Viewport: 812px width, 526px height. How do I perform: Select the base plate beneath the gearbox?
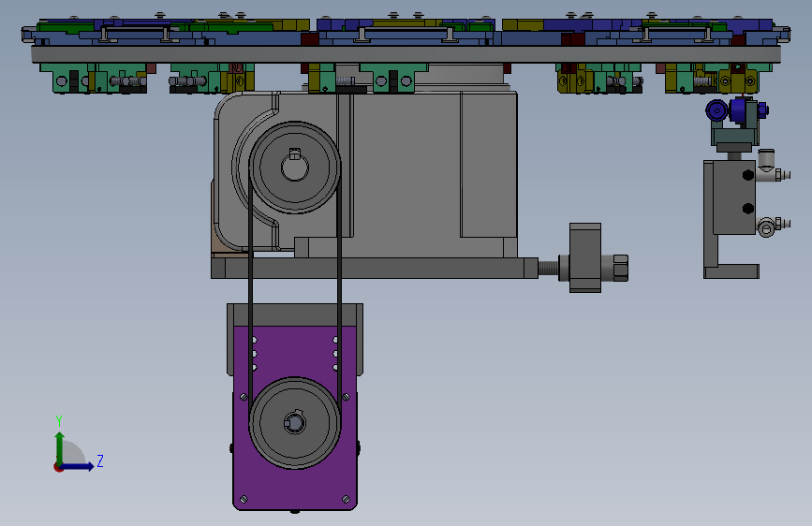click(375, 269)
